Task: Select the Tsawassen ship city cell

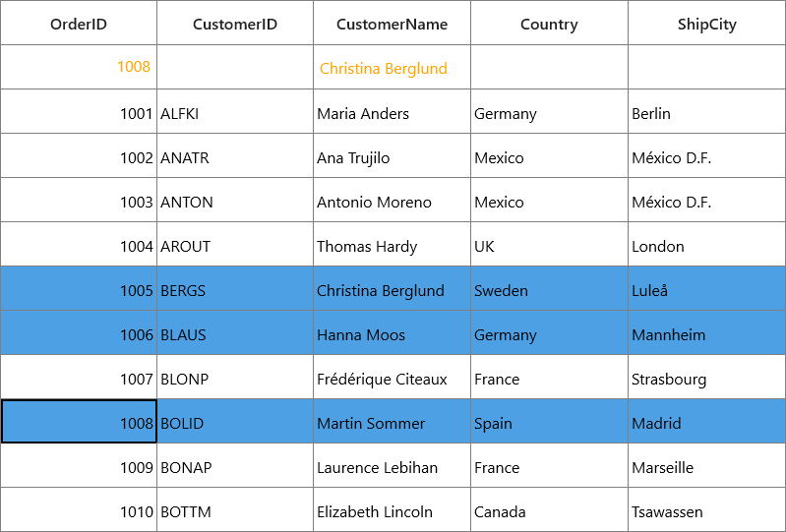Action: 706,509
